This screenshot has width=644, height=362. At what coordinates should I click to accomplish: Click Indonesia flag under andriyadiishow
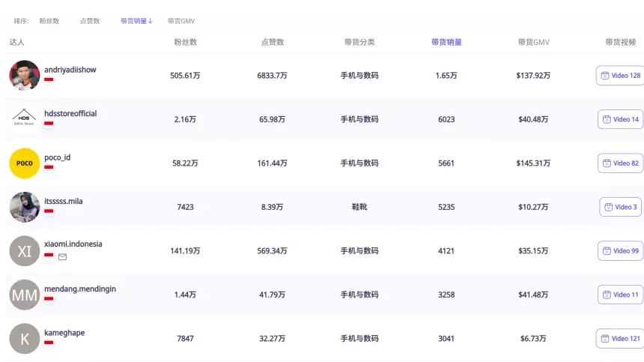(x=49, y=79)
